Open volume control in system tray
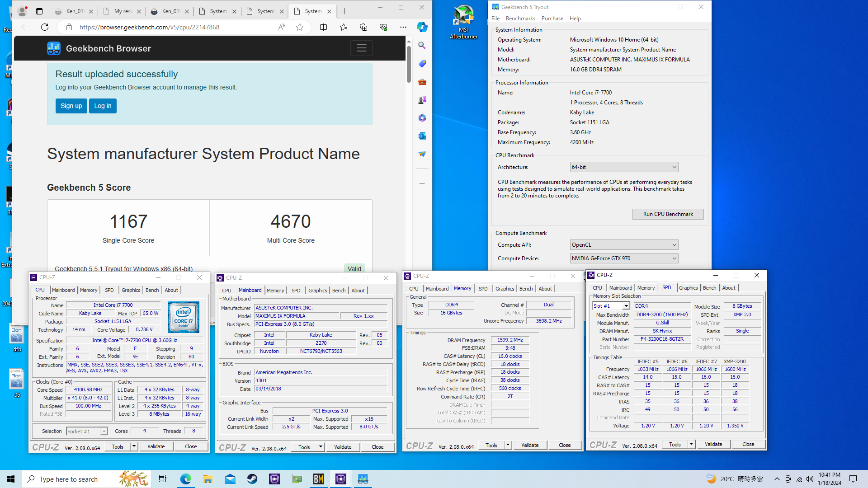Image resolution: width=868 pixels, height=488 pixels. click(809, 479)
